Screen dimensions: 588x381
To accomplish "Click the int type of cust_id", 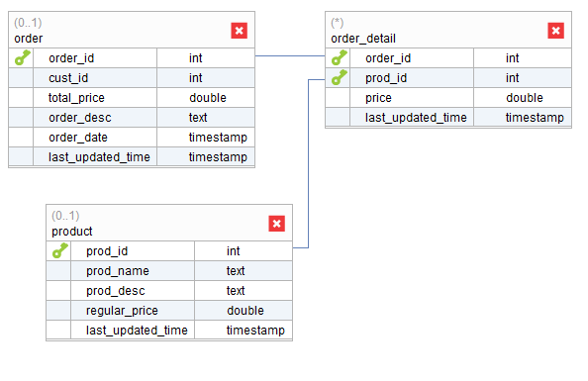I will tap(195, 77).
